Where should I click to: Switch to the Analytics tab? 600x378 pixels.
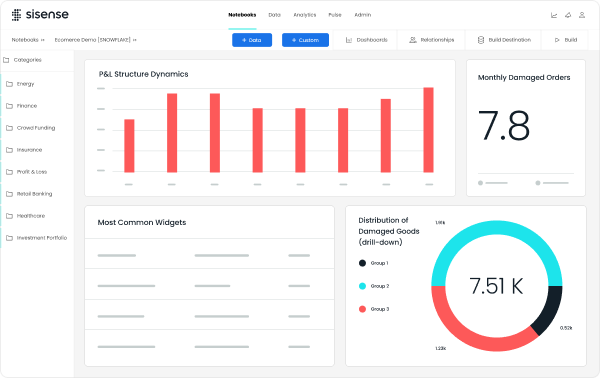click(305, 15)
